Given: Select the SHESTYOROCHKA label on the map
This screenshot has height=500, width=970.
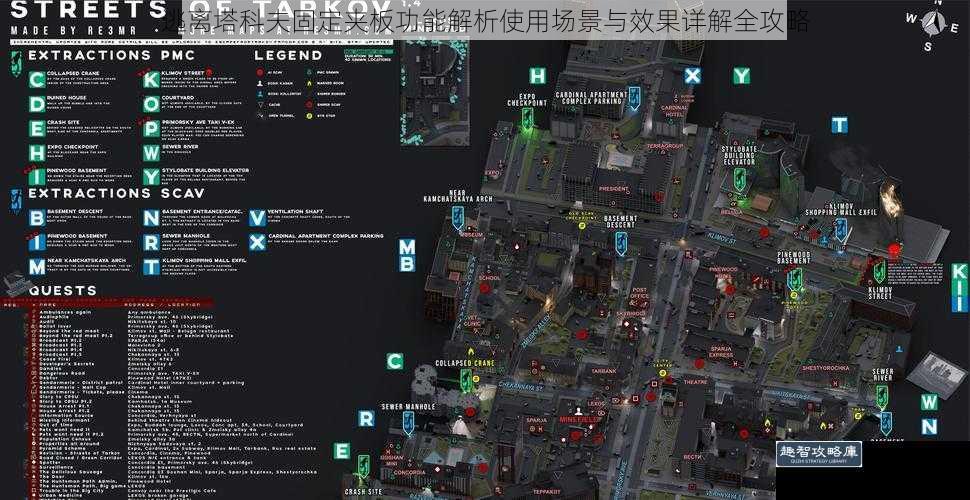Looking at the screenshot, I should pos(826,368).
